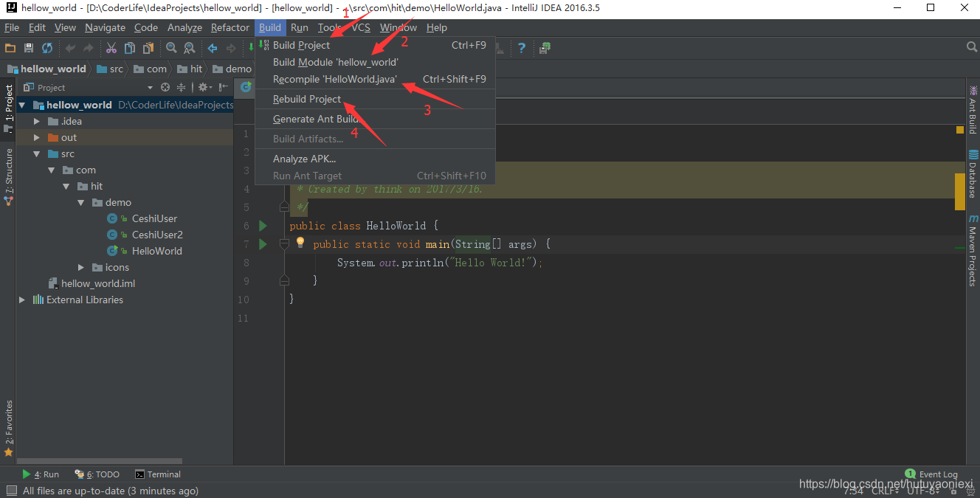The image size is (980, 498).
Task: Click the Redo arrow in toolbar
Action: 89,48
